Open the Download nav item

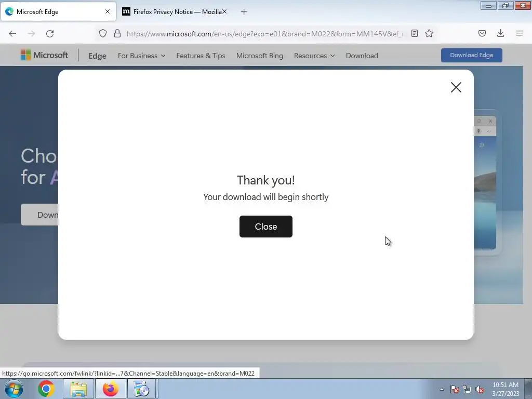362,56
